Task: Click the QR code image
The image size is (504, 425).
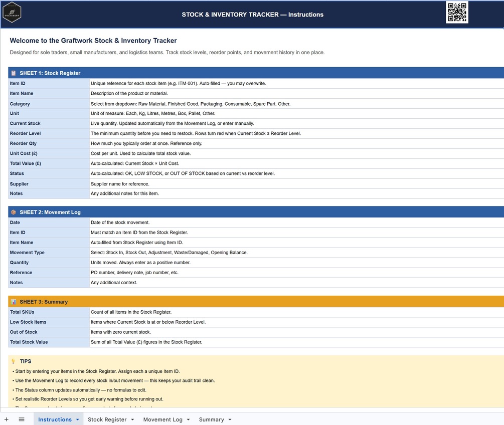Action: [457, 12]
